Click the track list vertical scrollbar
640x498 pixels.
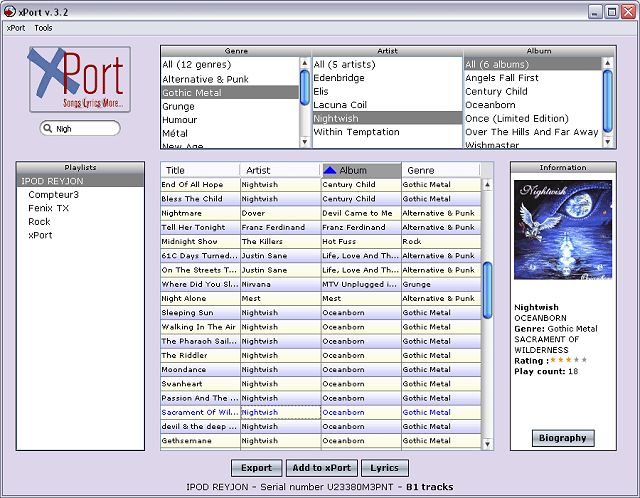[487, 290]
